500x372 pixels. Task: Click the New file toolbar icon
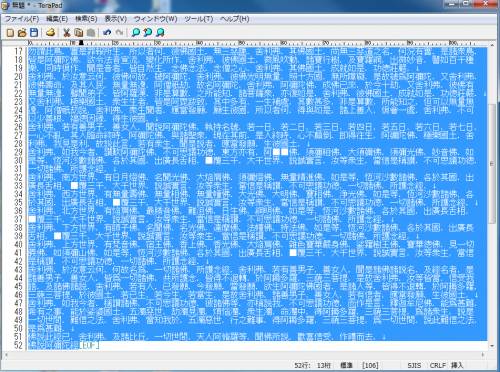pyautogui.click(x=10, y=33)
